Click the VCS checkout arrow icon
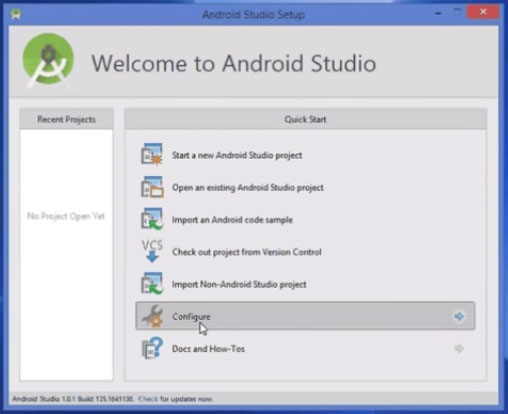The image size is (508, 414). (x=152, y=251)
